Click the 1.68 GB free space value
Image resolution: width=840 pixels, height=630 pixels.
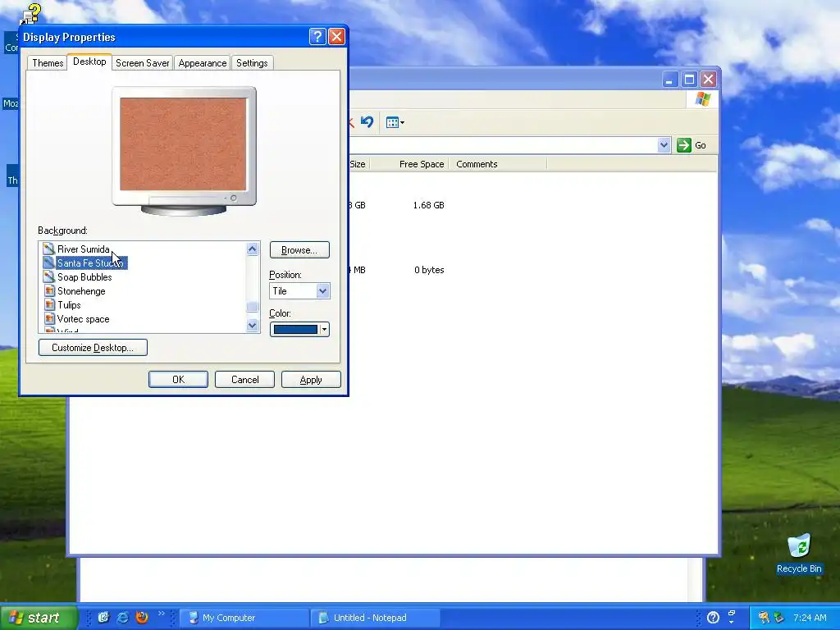pyautogui.click(x=428, y=205)
